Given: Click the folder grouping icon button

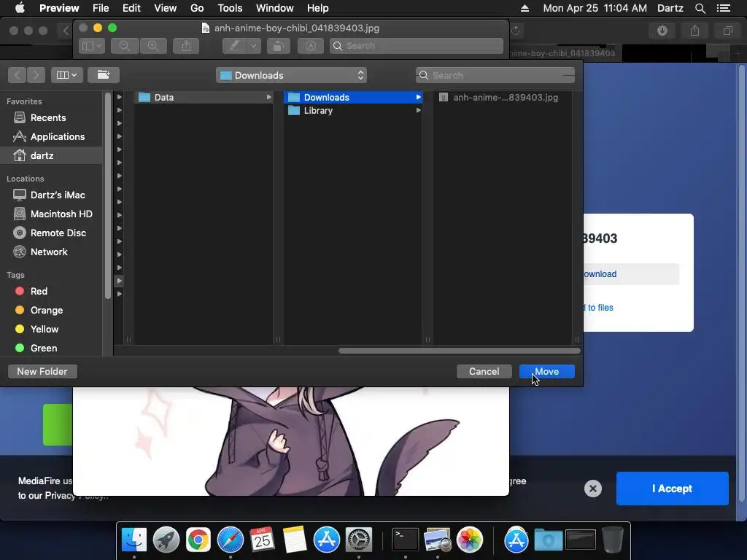Looking at the screenshot, I should (104, 75).
